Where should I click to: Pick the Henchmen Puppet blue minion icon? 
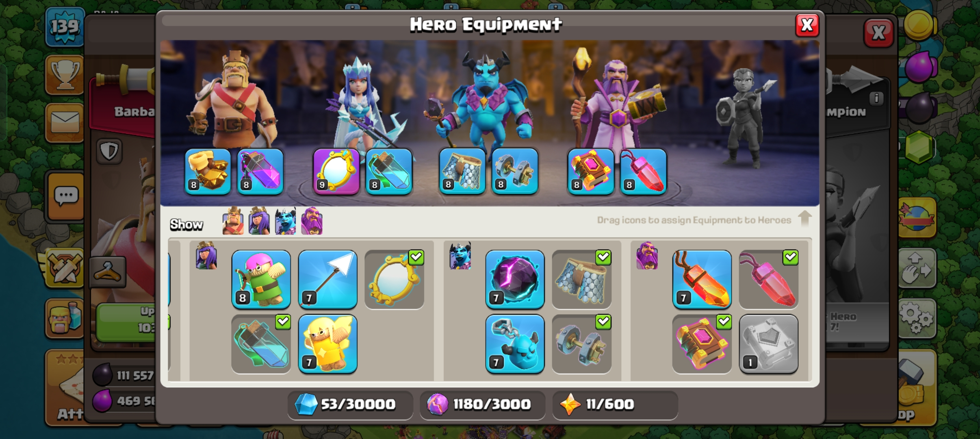click(x=515, y=344)
